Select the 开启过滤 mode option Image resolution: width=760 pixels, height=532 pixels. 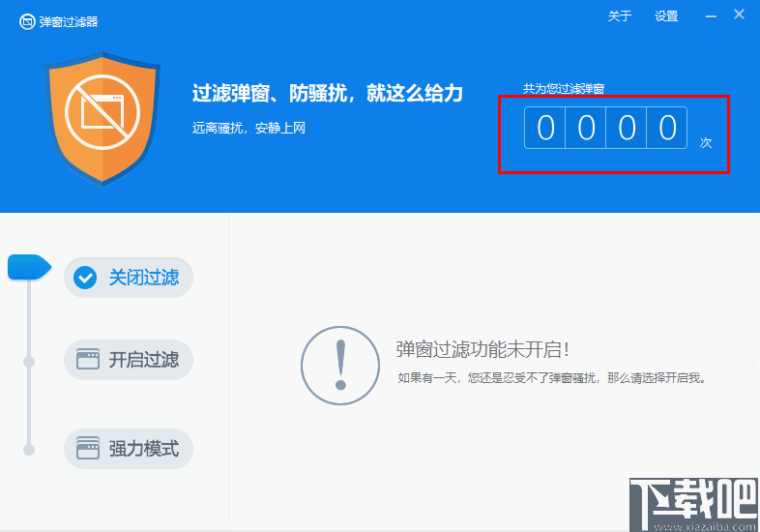tap(129, 360)
